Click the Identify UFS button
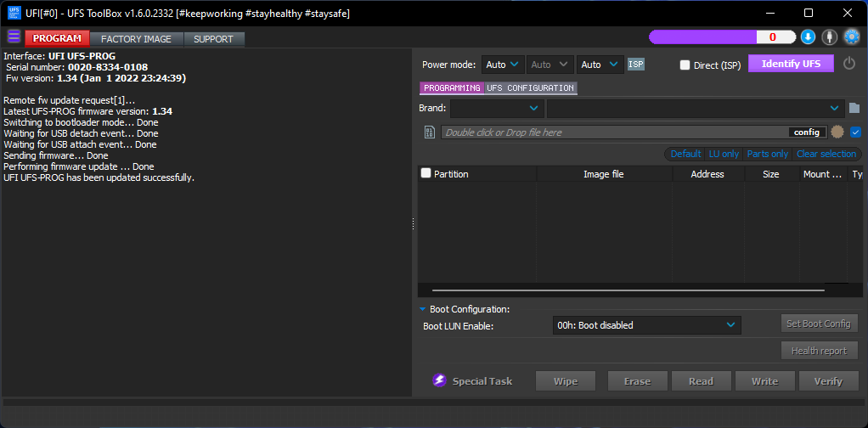 tap(791, 64)
